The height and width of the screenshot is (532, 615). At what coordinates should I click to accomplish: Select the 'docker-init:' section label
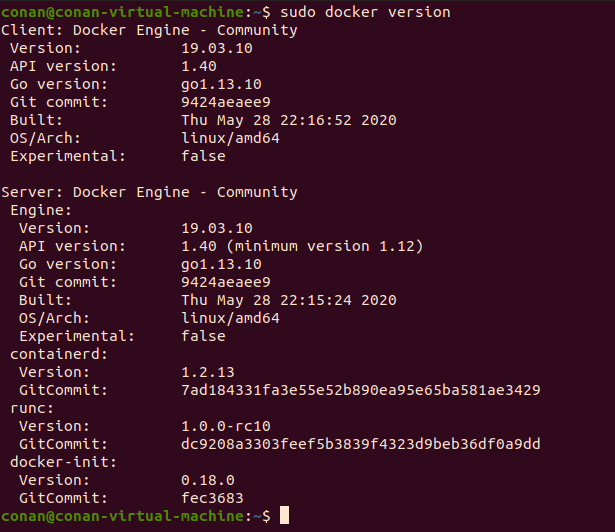64,462
